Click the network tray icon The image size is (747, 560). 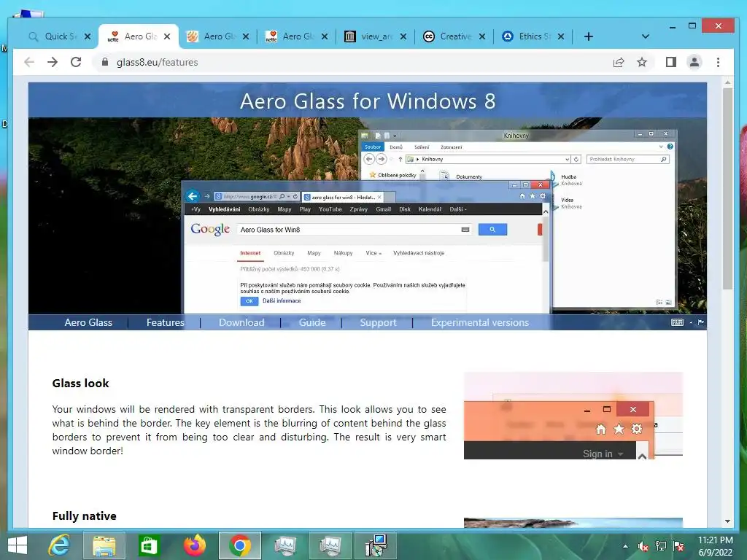[x=661, y=547]
